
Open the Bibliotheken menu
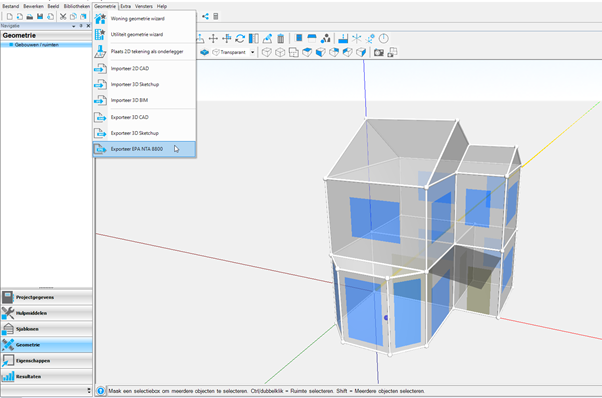[77, 6]
